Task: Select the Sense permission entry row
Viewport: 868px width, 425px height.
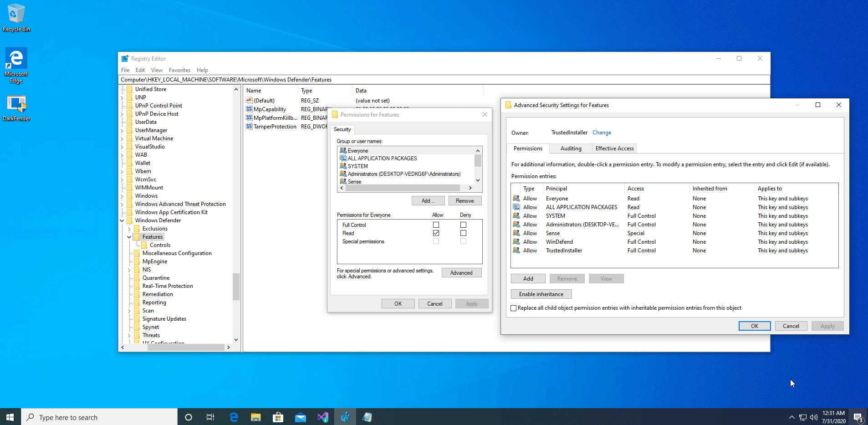Action: (x=674, y=233)
